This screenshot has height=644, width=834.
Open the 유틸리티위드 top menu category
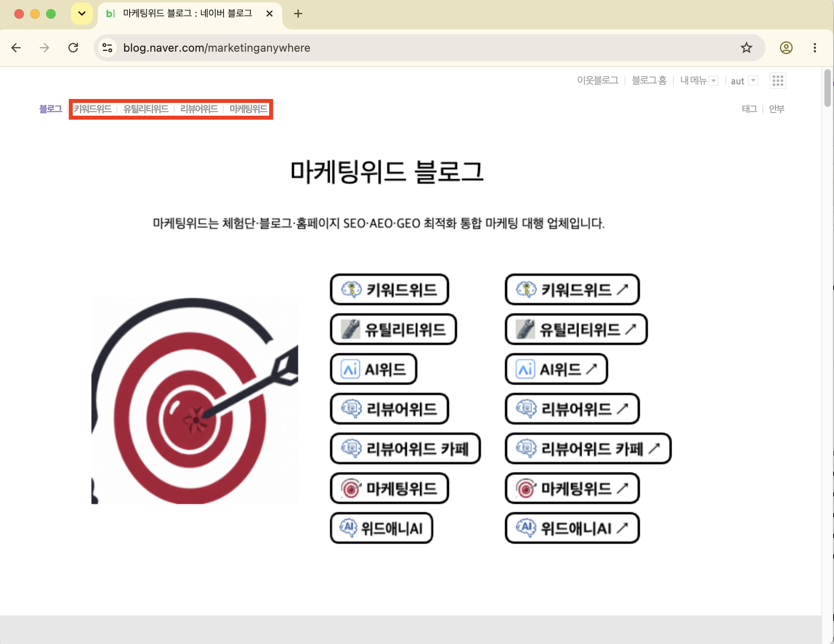pos(146,109)
